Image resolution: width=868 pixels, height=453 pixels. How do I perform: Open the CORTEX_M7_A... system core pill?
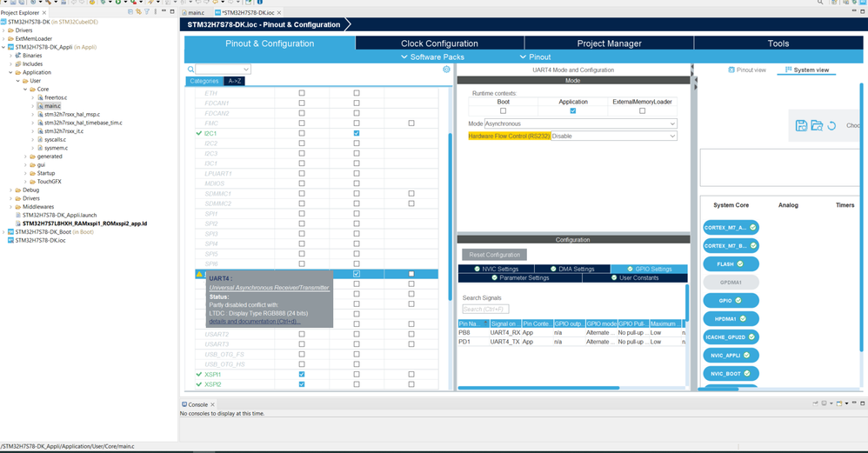(x=731, y=227)
